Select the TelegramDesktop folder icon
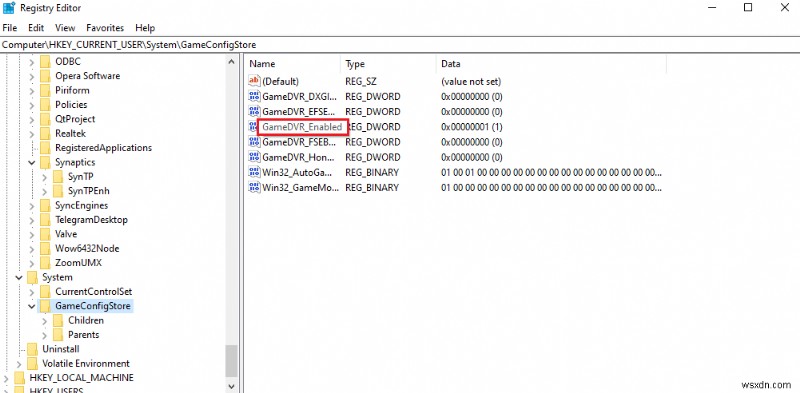The width and height of the screenshot is (800, 393). [46, 219]
